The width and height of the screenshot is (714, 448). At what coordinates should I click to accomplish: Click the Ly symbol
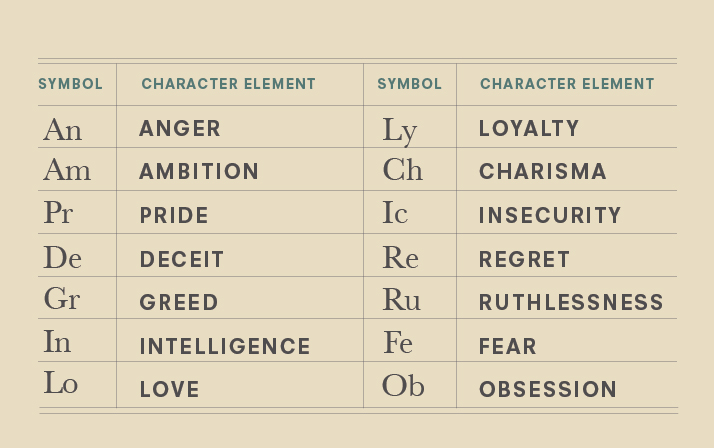(x=399, y=131)
